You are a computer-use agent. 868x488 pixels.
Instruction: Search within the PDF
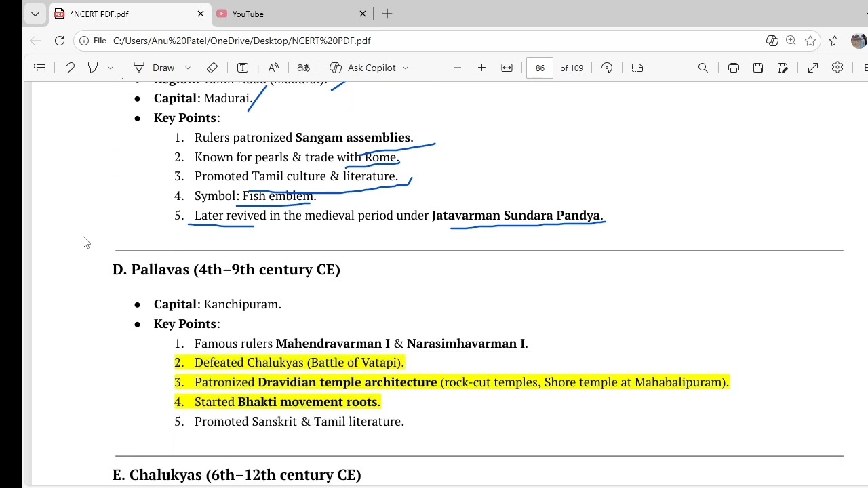tap(703, 68)
